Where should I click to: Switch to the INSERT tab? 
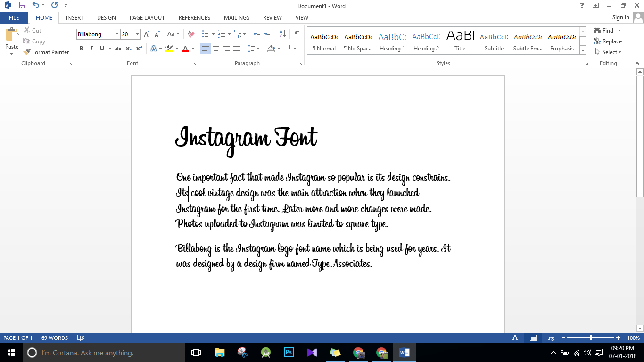pyautogui.click(x=74, y=17)
